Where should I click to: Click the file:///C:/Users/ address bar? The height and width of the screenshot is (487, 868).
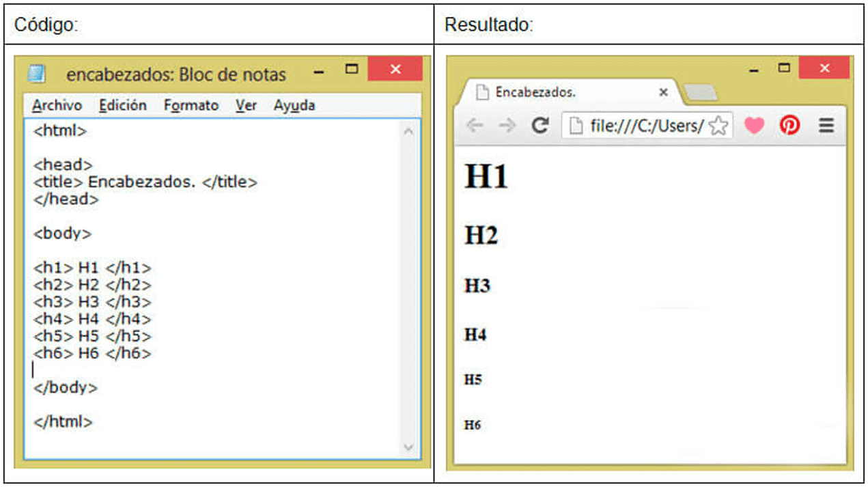click(649, 125)
